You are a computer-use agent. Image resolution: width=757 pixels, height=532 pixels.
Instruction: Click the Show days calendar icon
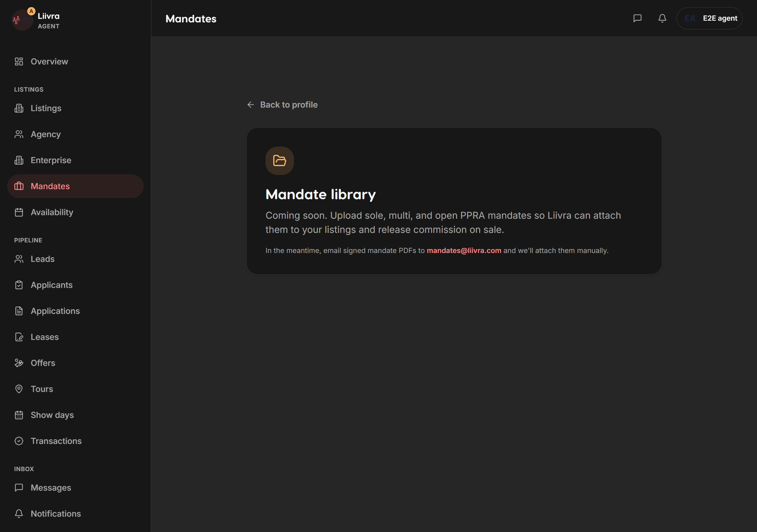pos(19,416)
